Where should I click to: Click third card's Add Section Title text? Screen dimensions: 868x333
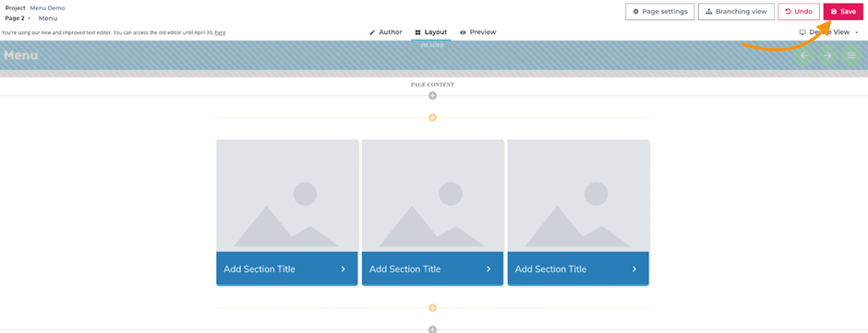point(550,269)
